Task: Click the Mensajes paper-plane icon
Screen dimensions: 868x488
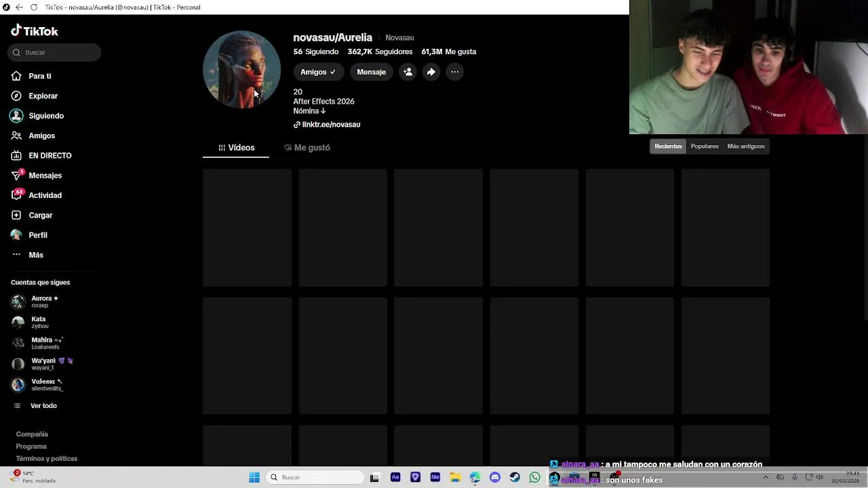Action: [16, 176]
